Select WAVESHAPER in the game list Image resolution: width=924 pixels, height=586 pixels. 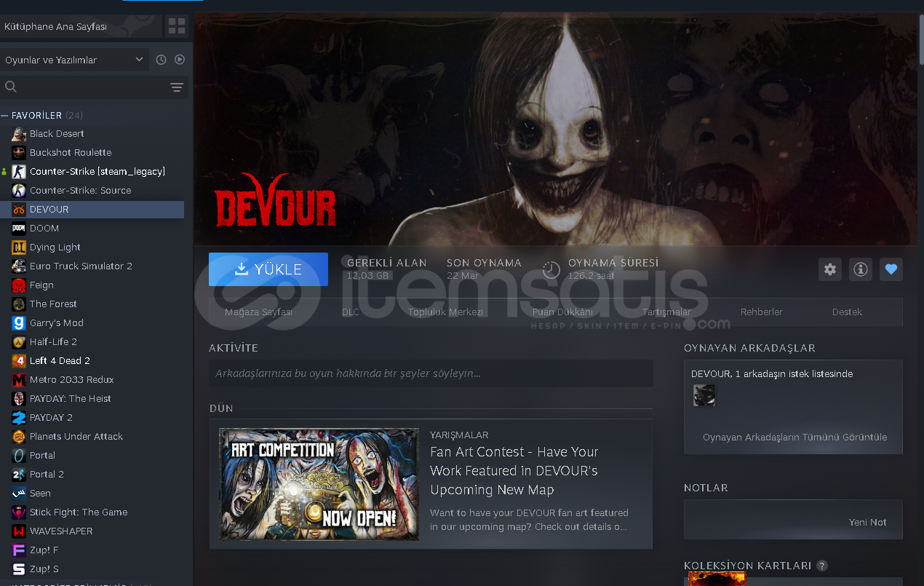pos(61,531)
